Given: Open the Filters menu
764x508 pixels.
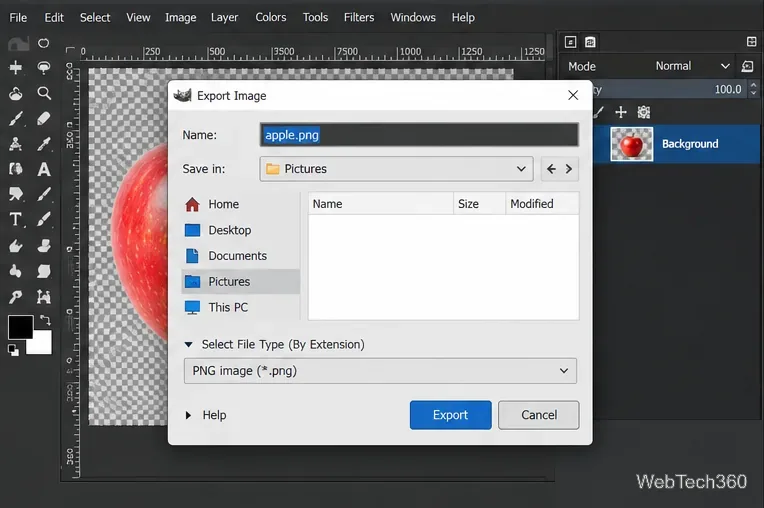Looking at the screenshot, I should 359,18.
